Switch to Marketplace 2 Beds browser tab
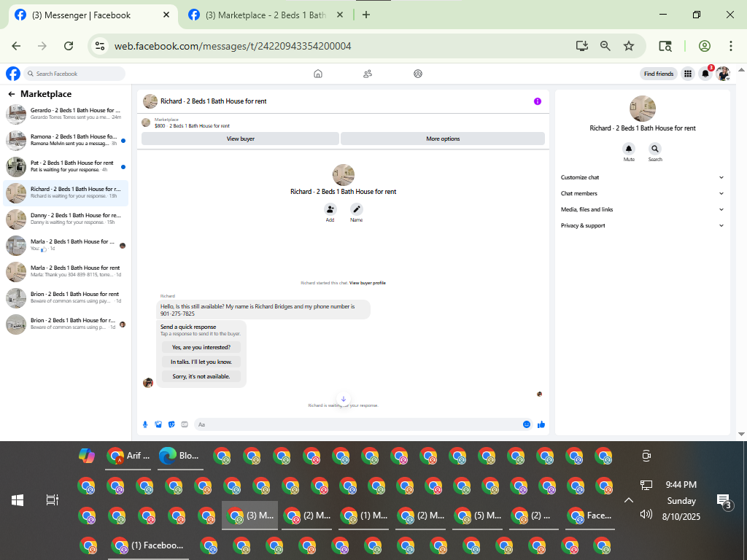Image resolution: width=747 pixels, height=560 pixels. [265, 15]
